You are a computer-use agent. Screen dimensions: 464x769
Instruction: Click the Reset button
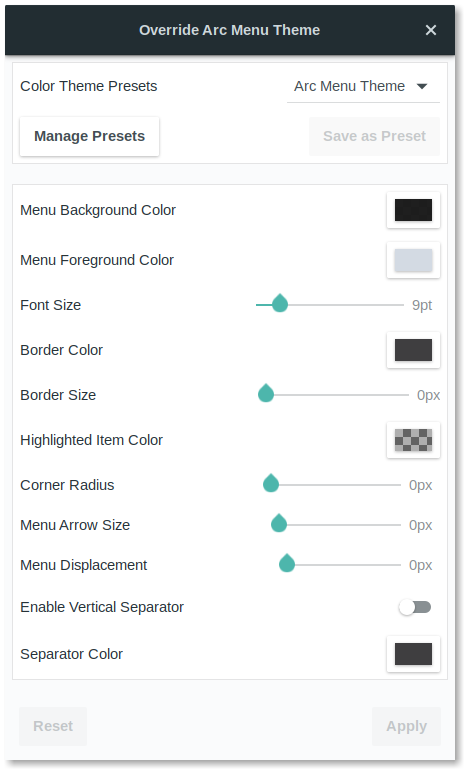(x=53, y=726)
